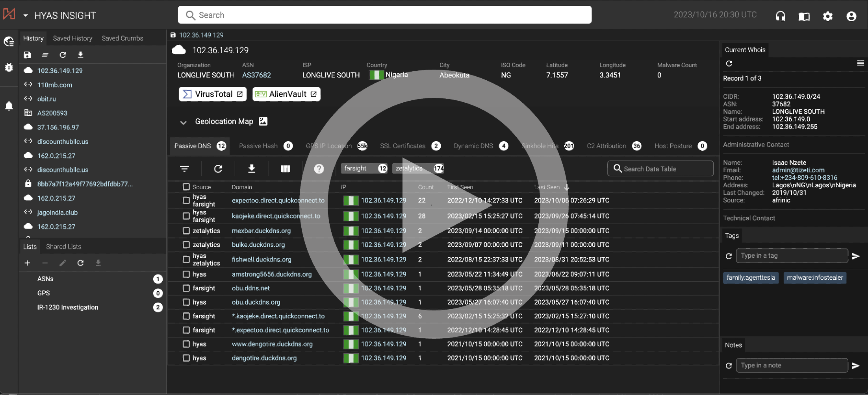868x395 pixels.
Task: Open the support headset icon
Action: tap(780, 16)
